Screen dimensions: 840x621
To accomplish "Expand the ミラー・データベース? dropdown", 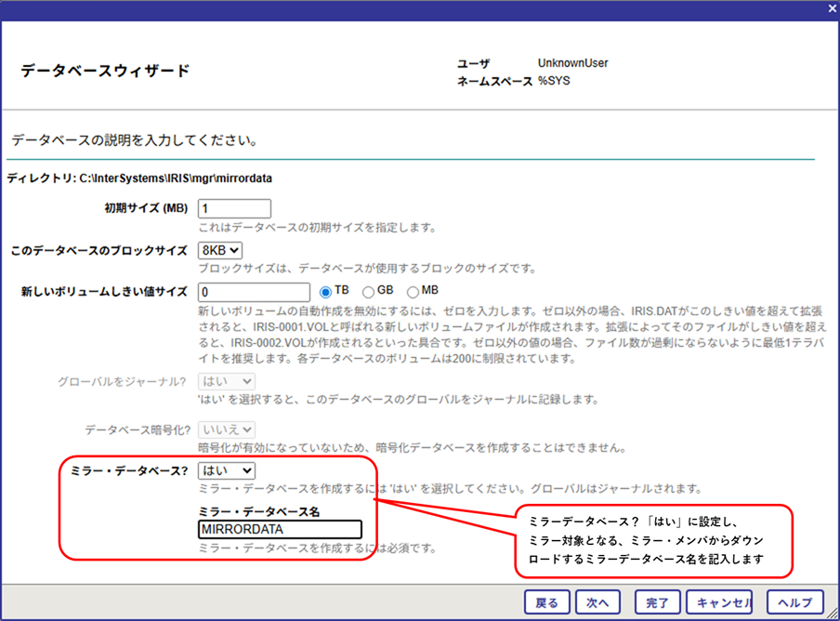I will (227, 471).
